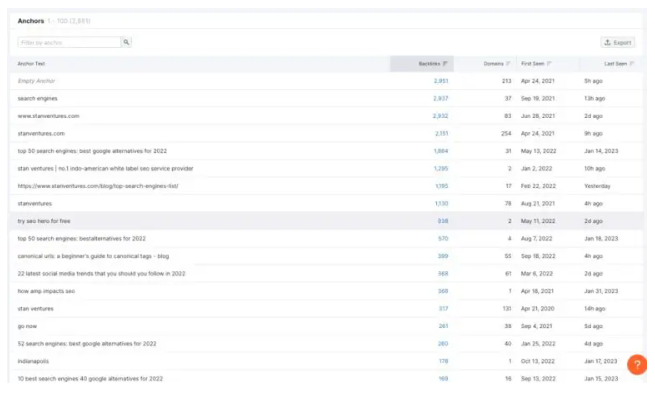Open the 2,151 backlinks link for stanventures.com
The height and width of the screenshot is (395, 655).
[442, 134]
